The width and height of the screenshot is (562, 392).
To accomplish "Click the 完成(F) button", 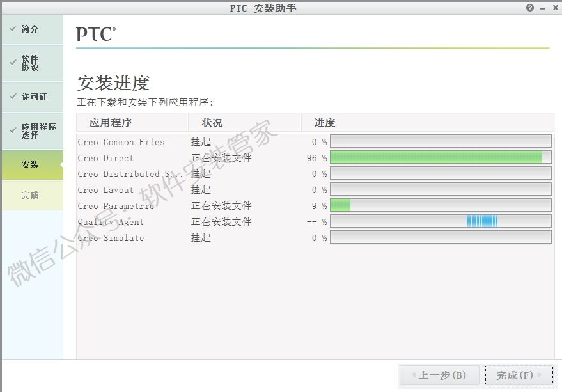I will pos(518,375).
